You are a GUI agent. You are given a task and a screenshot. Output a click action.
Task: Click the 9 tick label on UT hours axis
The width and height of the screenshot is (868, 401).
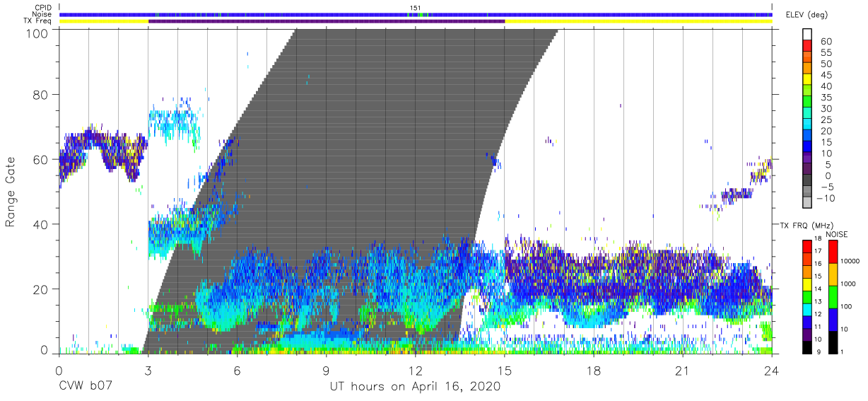point(327,371)
